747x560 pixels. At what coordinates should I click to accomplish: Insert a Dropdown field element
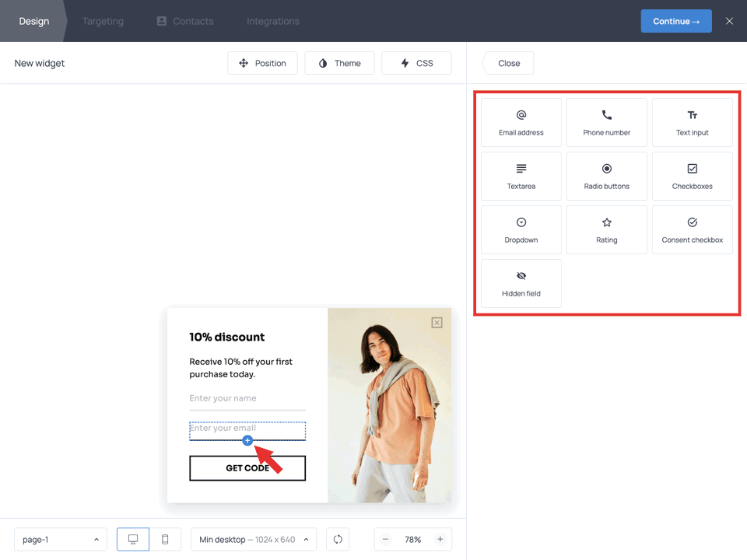tap(521, 229)
